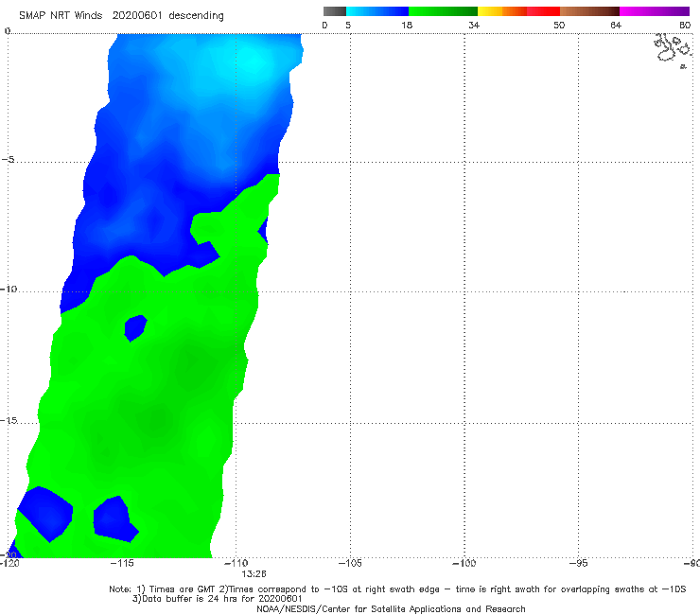The width and height of the screenshot is (700, 615).
Task: Click the gray 0-5 segment of the color bar
Action: (335, 11)
